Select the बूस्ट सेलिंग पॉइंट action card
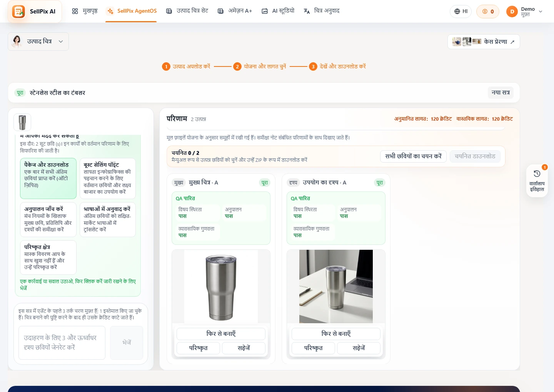The height and width of the screenshot is (392, 554). (x=108, y=178)
